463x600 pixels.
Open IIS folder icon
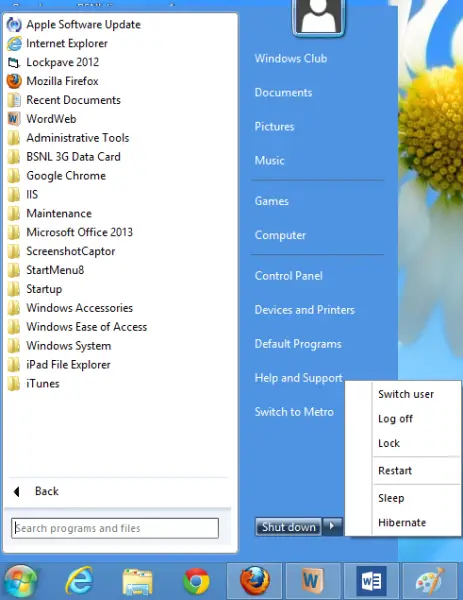pyautogui.click(x=14, y=194)
